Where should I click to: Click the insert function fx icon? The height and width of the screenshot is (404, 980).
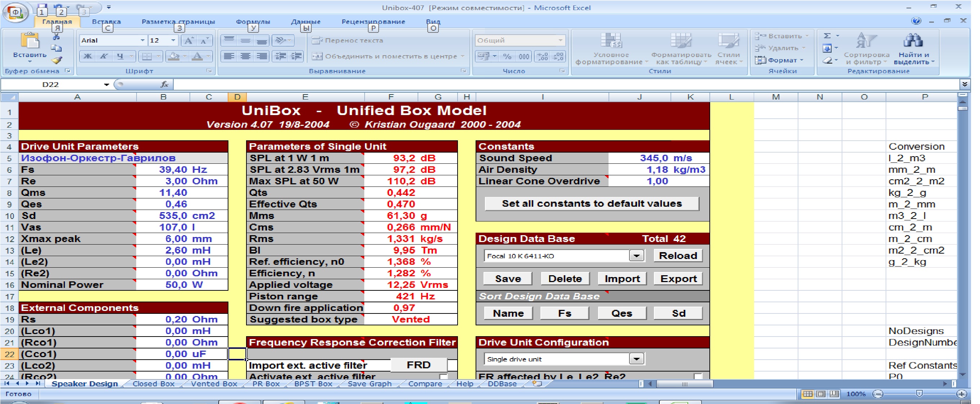point(164,84)
